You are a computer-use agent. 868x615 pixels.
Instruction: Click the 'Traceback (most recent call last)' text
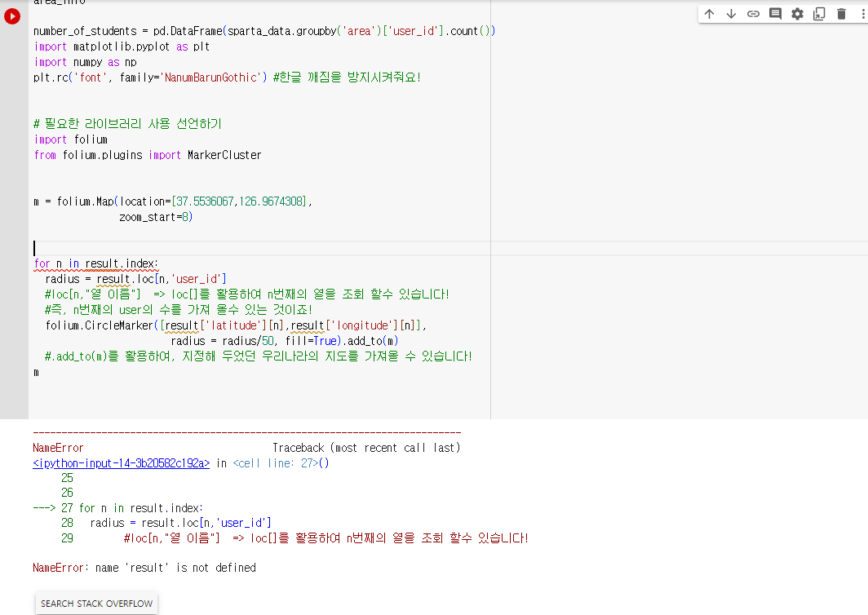click(366, 448)
